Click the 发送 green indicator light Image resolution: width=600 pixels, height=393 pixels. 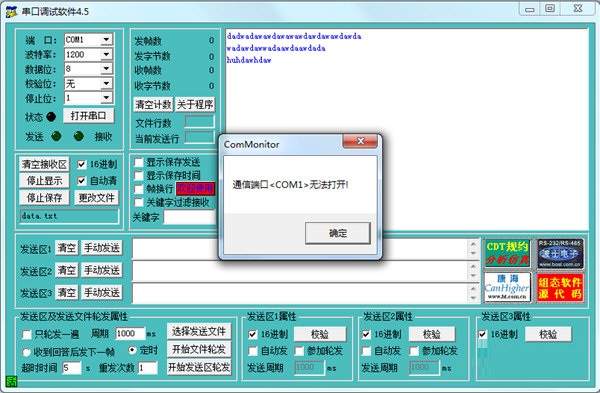(56, 136)
